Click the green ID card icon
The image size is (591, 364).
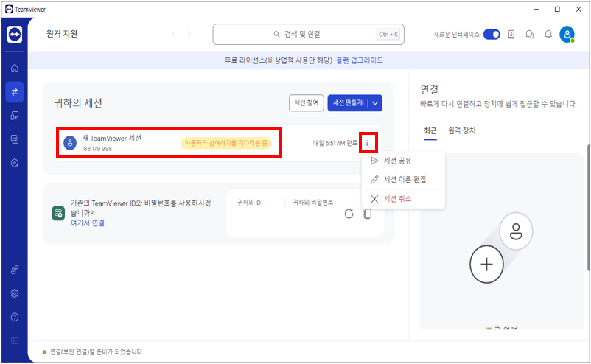point(58,213)
